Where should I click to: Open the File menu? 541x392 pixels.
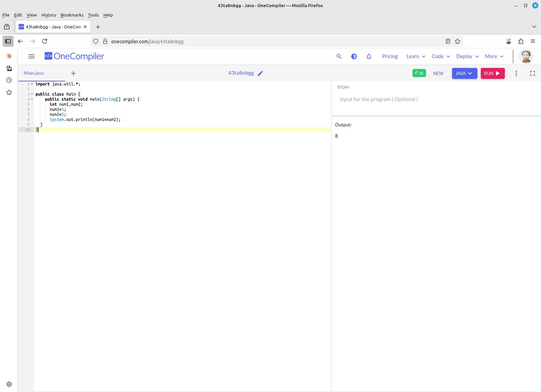[6, 15]
